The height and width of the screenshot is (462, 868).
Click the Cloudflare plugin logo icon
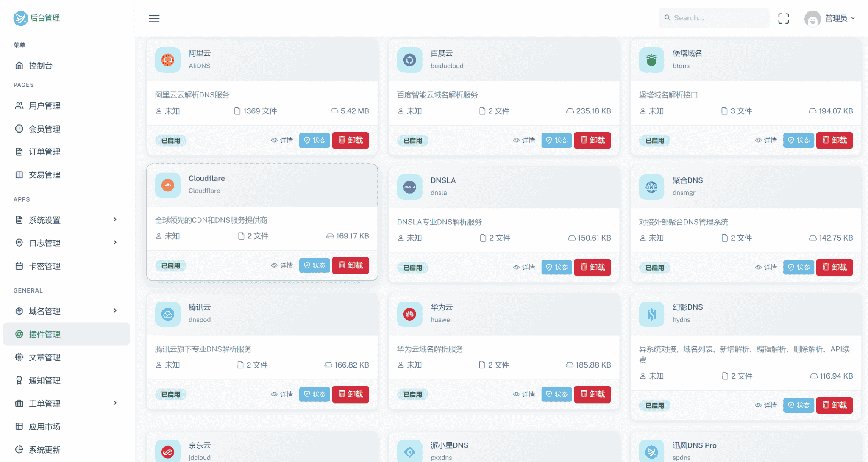pos(168,185)
